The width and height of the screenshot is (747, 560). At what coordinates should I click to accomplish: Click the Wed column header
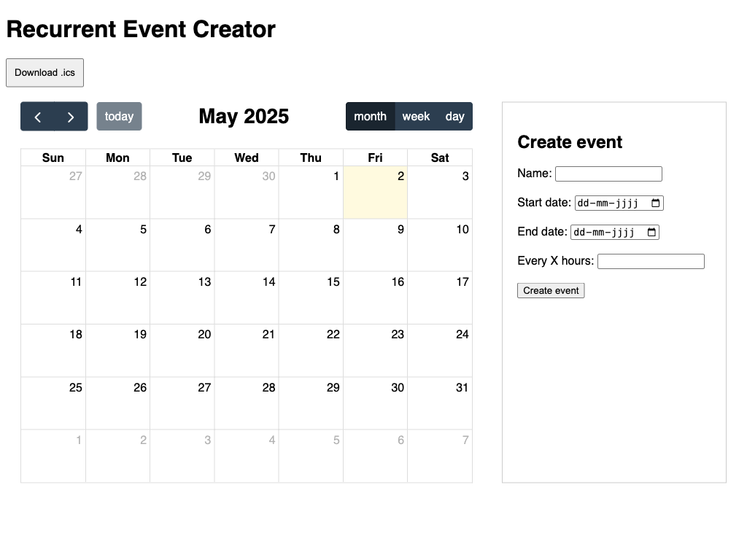[x=247, y=157]
